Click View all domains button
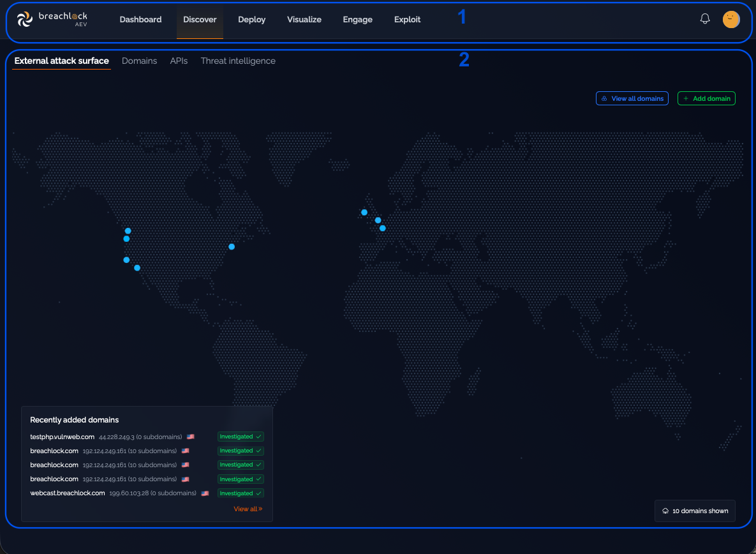This screenshot has height=554, width=756. click(632, 98)
